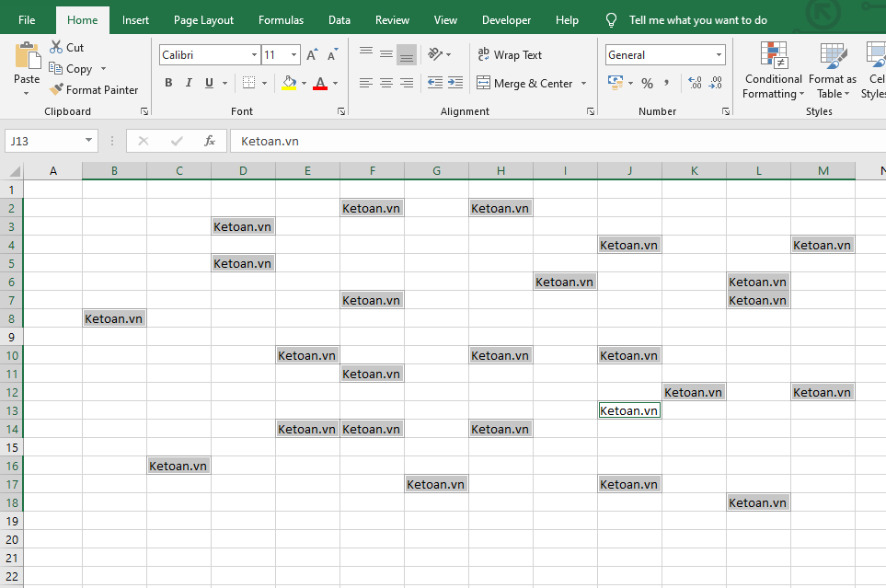Expand the General number format dropdown

coord(719,55)
